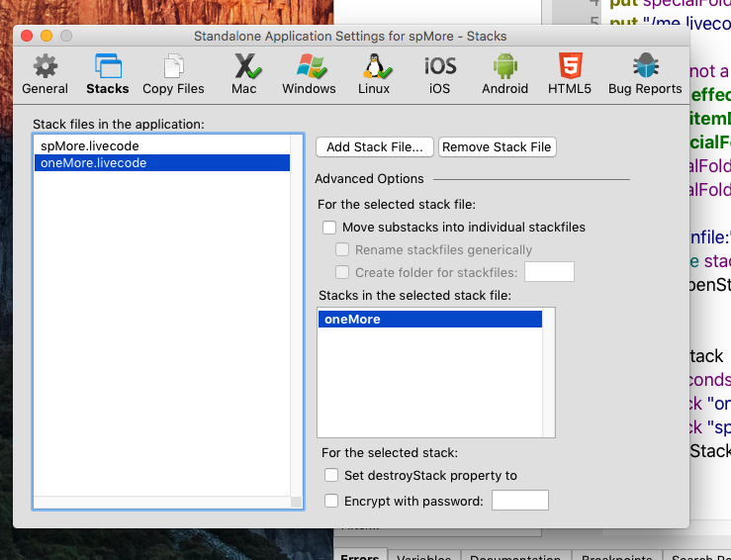Click the Add Stack File button
The height and width of the screenshot is (560, 731).
coord(375,147)
